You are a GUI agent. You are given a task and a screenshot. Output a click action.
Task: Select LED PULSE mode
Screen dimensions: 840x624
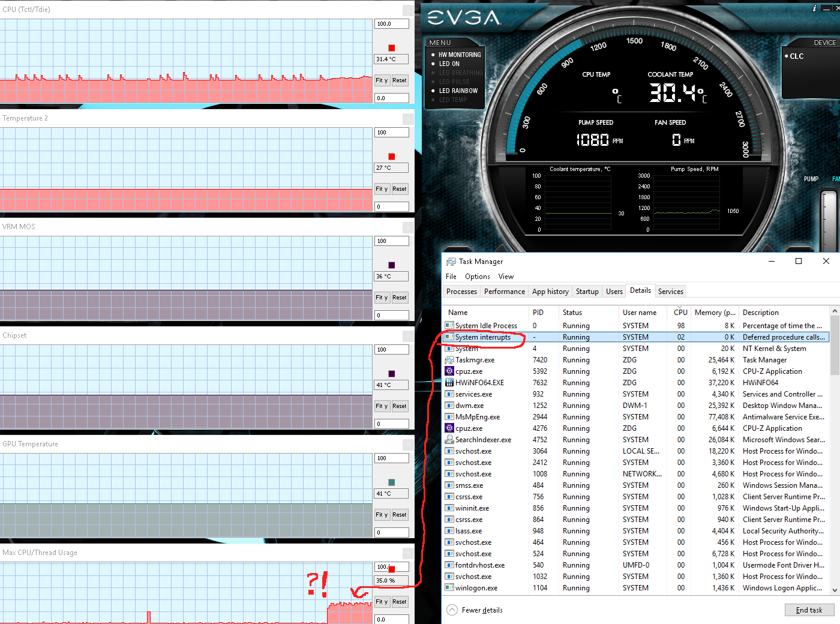click(x=454, y=82)
